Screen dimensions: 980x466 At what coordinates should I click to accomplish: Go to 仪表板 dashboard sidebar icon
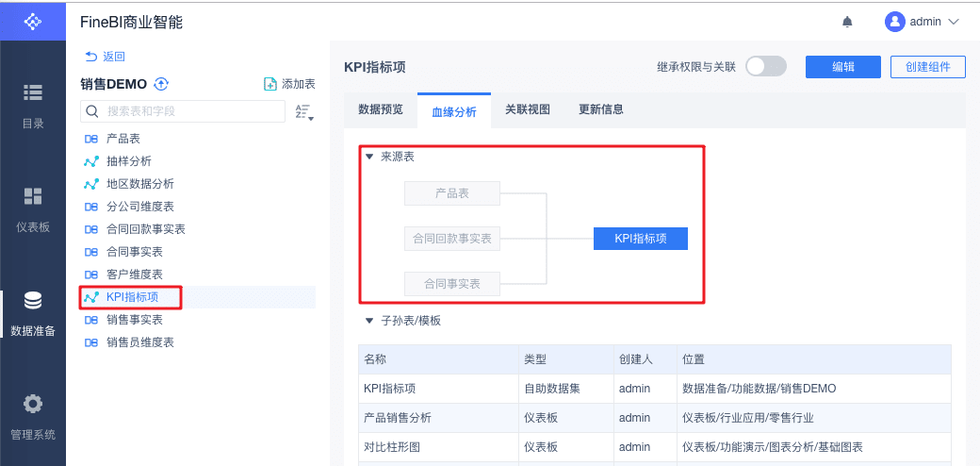[x=33, y=196]
